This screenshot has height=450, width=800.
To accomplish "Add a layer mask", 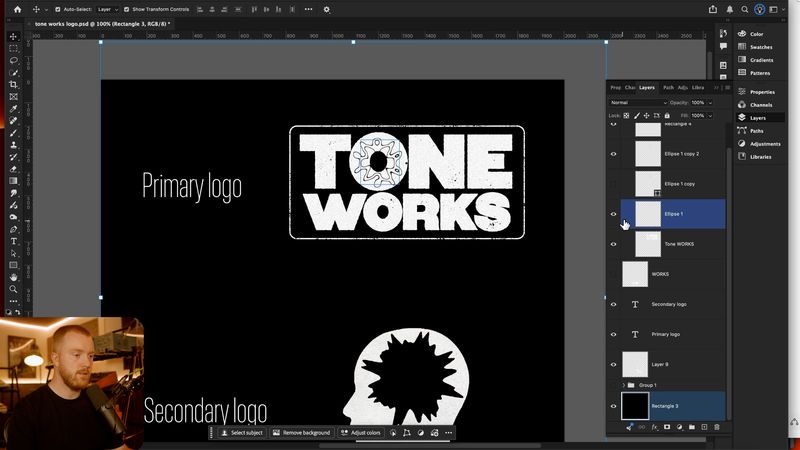I will (x=667, y=427).
